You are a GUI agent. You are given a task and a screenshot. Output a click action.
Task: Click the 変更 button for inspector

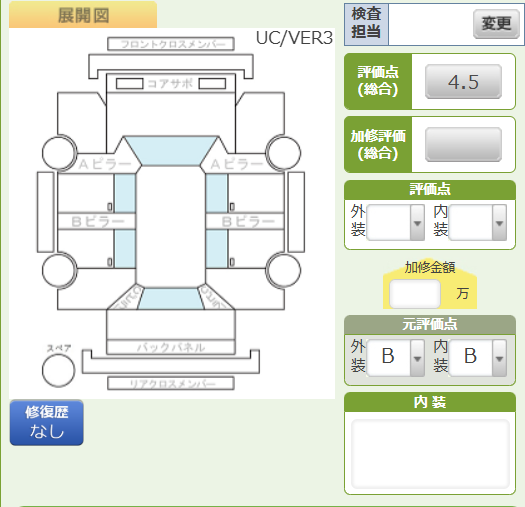pos(496,24)
